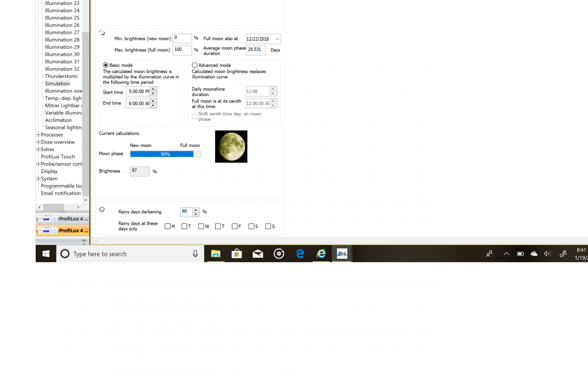
Task: Open File Explorer from the taskbar
Action: (216, 254)
